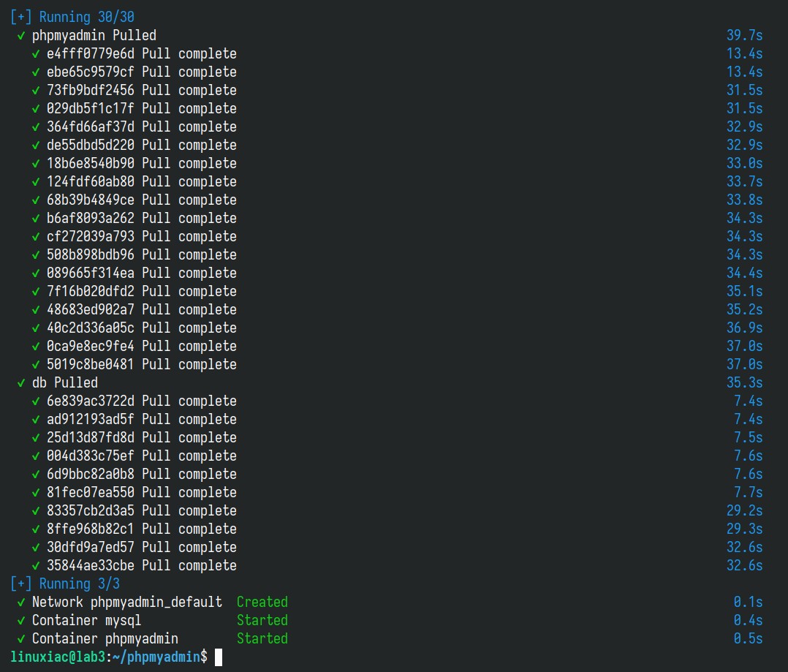Click checkmark beside 'phpmyadmin Pulled'
Screen dimensions: 788x672
coord(21,36)
